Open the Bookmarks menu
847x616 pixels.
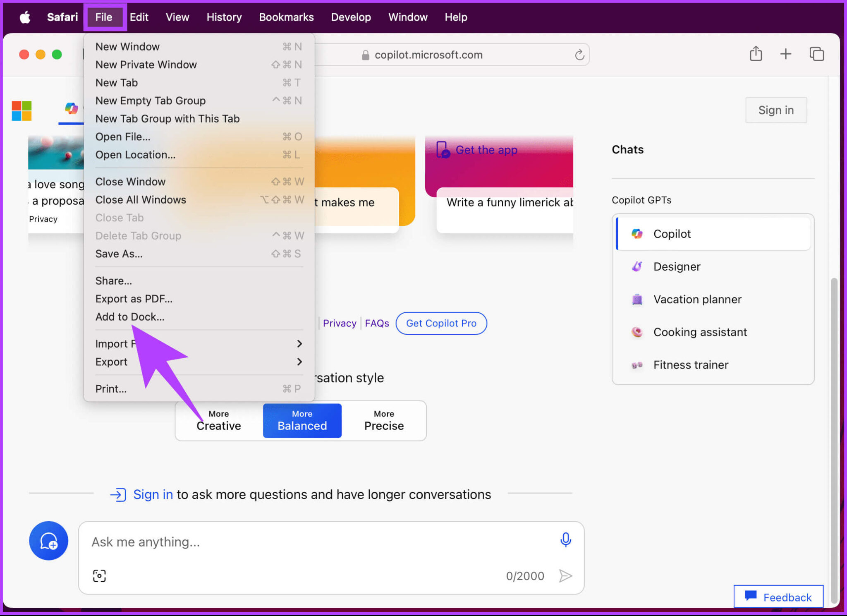click(286, 17)
